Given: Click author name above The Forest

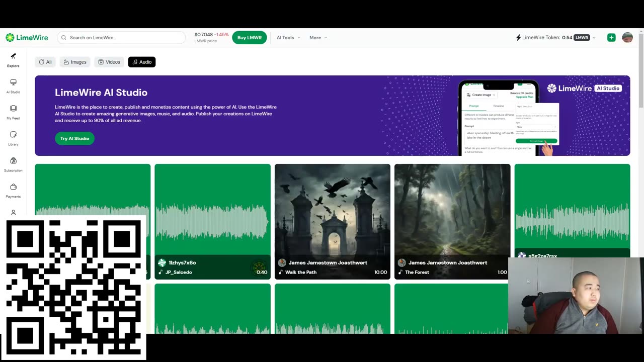Looking at the screenshot, I should coord(447,262).
